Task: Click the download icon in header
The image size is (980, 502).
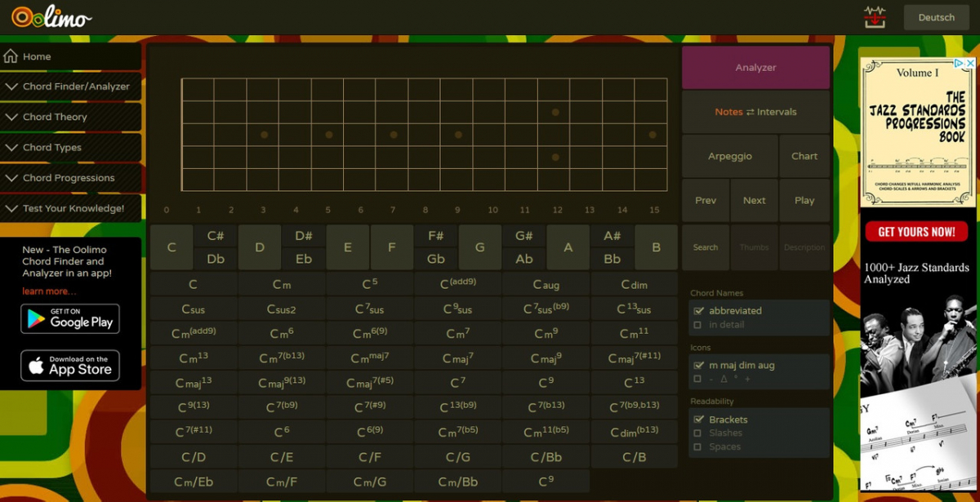Action: pyautogui.click(x=875, y=17)
